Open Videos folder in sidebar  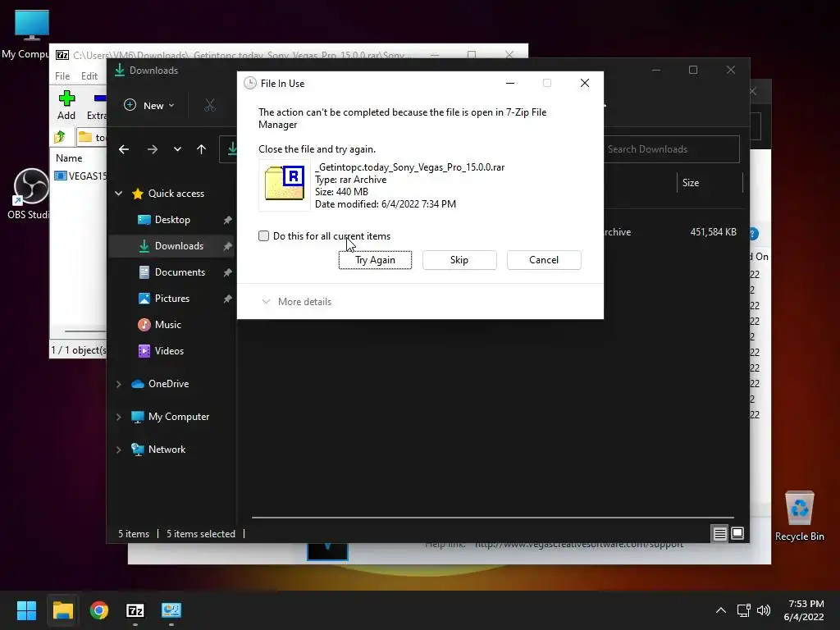click(x=169, y=351)
